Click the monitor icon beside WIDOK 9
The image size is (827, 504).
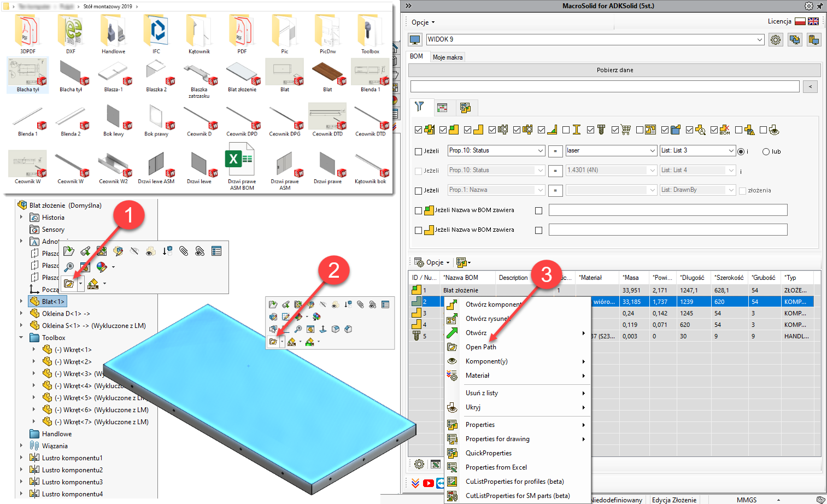click(415, 40)
